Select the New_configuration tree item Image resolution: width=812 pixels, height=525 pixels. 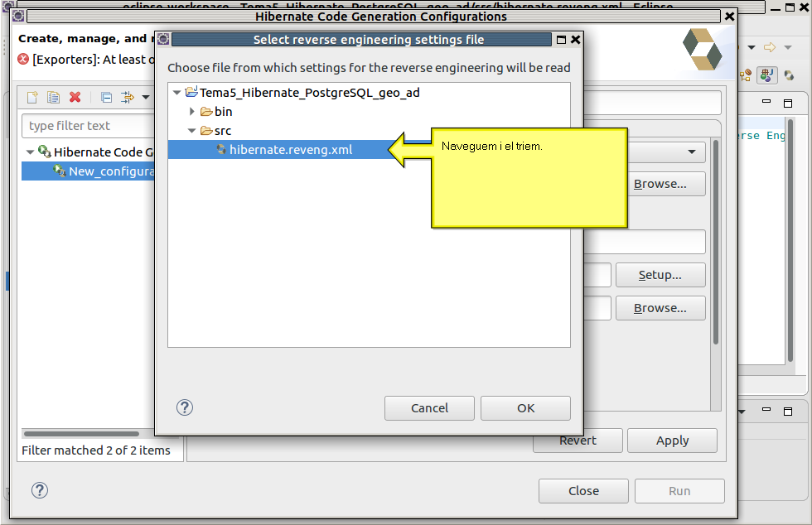pos(88,171)
